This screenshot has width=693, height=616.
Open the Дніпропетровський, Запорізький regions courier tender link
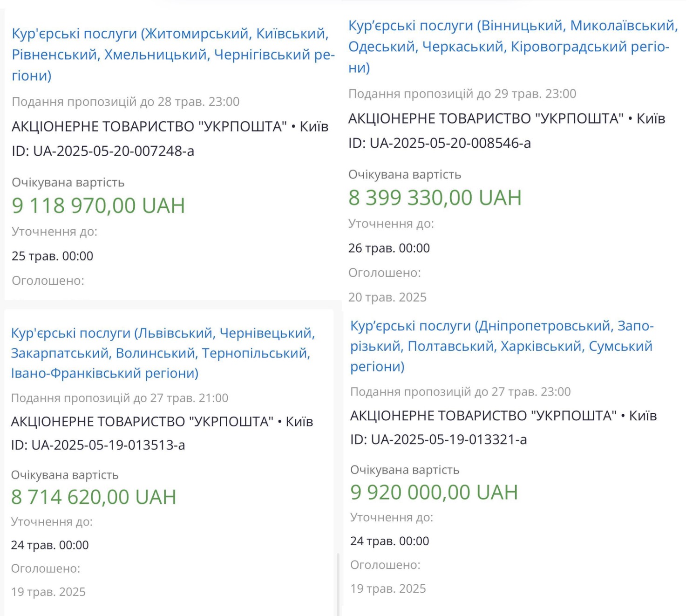click(502, 346)
